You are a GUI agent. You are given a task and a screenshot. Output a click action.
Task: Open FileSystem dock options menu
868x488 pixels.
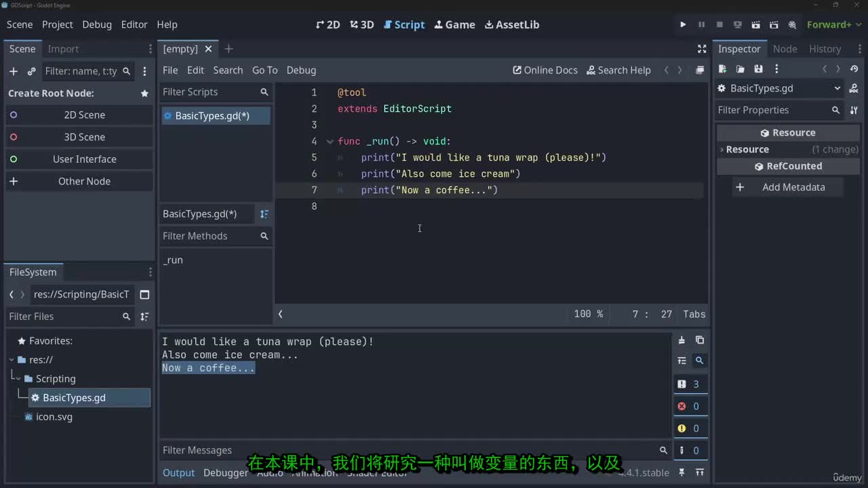pyautogui.click(x=150, y=272)
